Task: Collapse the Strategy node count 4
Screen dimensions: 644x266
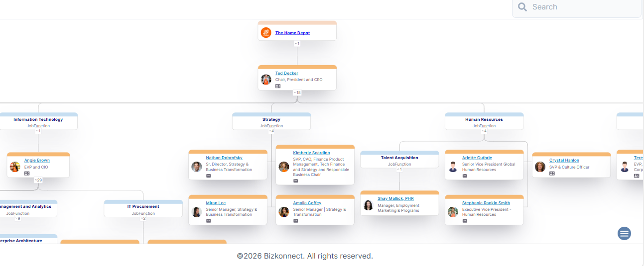Action: [x=271, y=131]
